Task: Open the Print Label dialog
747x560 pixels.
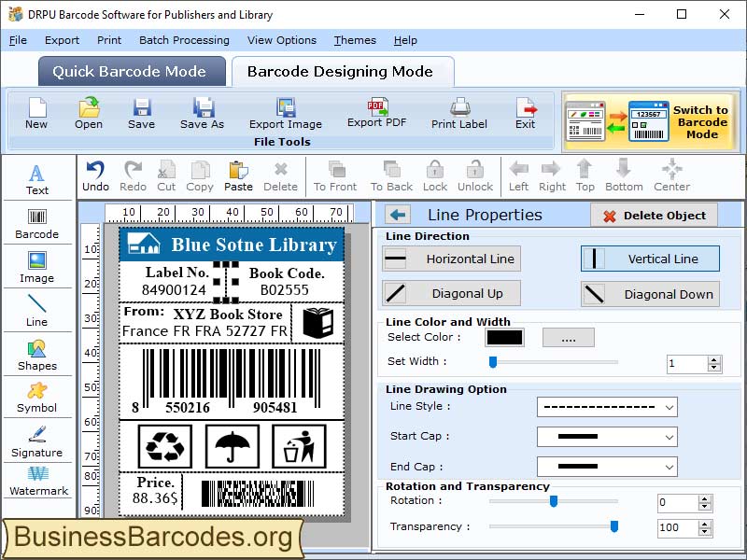Action: click(x=458, y=114)
